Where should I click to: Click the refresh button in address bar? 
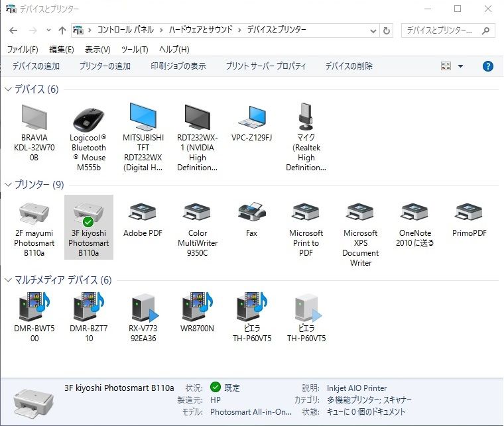click(387, 31)
